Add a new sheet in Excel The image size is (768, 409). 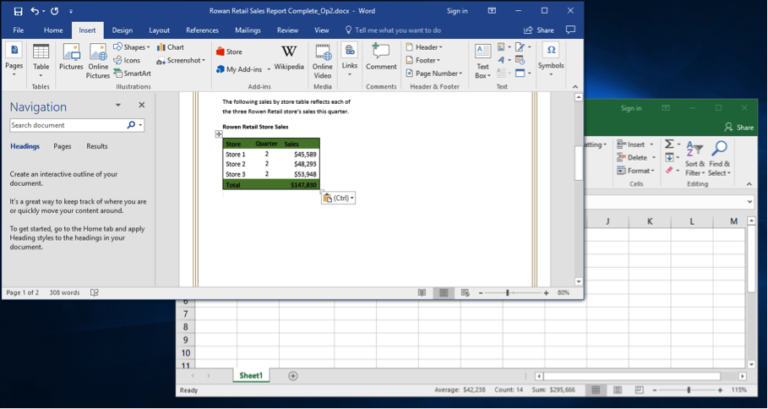coord(293,376)
